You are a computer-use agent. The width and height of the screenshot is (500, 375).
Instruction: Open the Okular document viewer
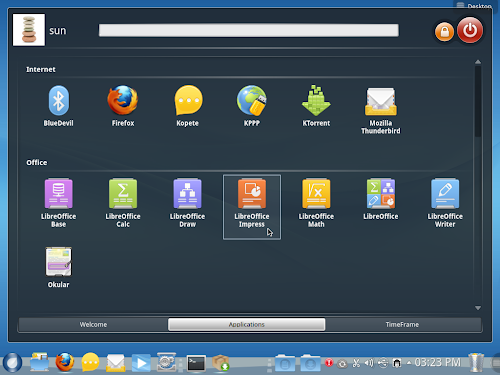click(59, 267)
